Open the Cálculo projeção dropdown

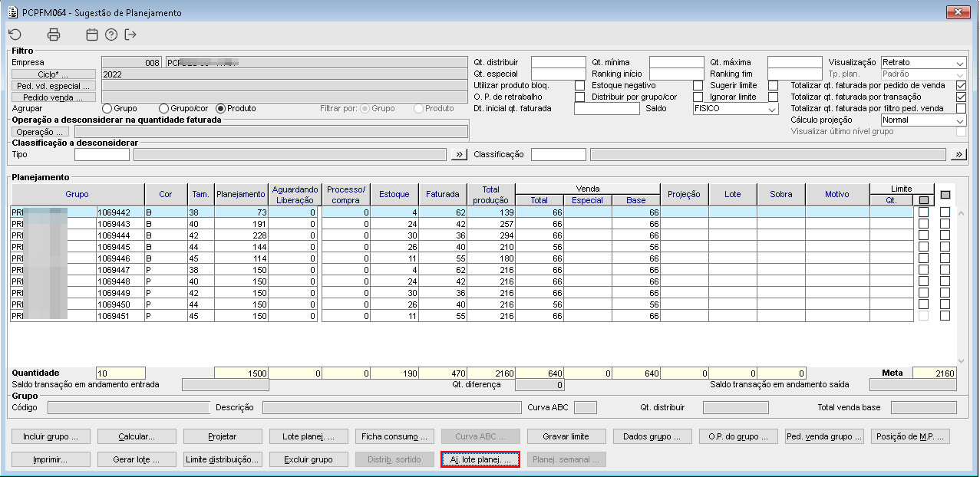[x=923, y=120]
